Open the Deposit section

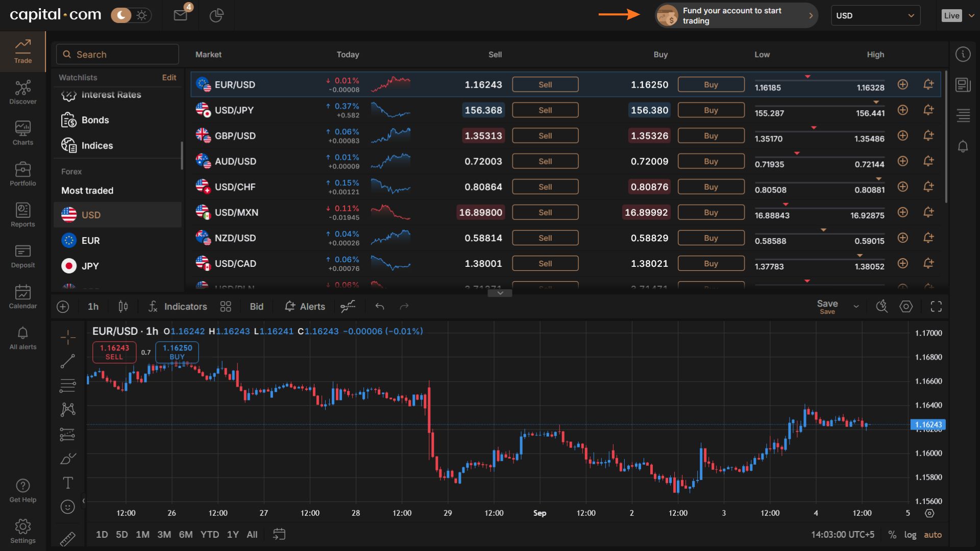click(x=23, y=256)
